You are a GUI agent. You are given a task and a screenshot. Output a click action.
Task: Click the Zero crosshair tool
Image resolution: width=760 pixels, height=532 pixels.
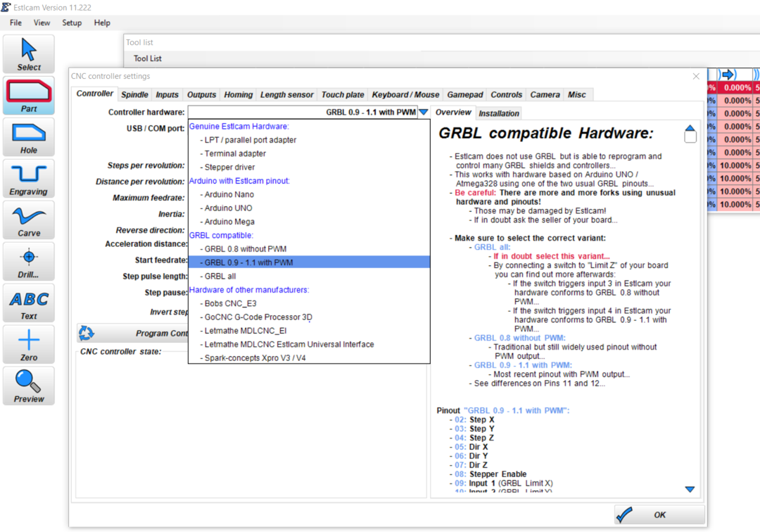coord(29,345)
